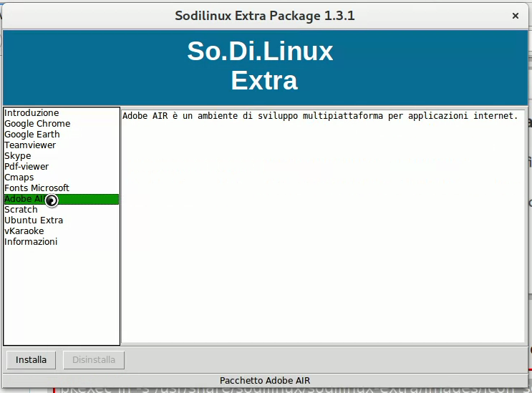
Task: Choose Google Earth in the sidebar list
Action: (x=32, y=135)
